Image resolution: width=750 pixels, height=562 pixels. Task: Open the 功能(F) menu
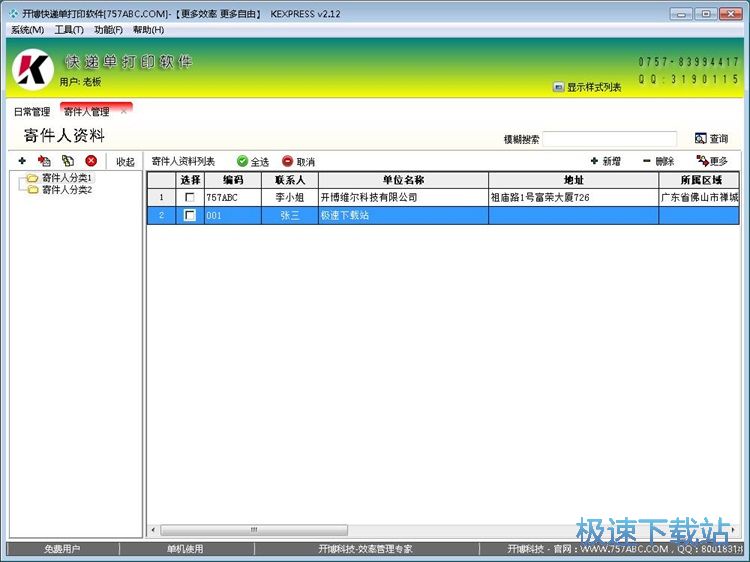pyautogui.click(x=108, y=30)
